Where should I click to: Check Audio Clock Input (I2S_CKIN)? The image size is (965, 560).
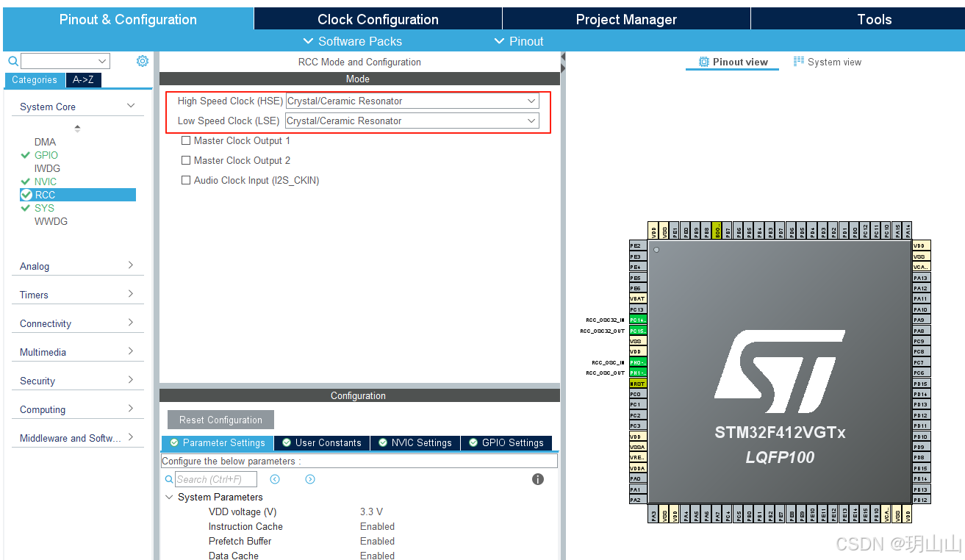click(186, 180)
